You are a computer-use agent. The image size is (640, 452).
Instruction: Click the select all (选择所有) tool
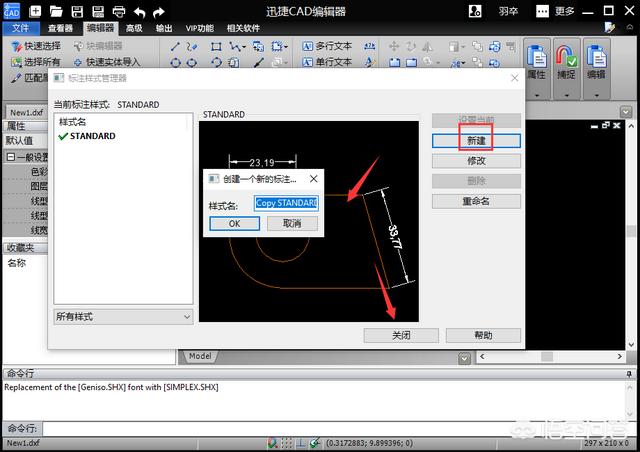pyautogui.click(x=36, y=62)
